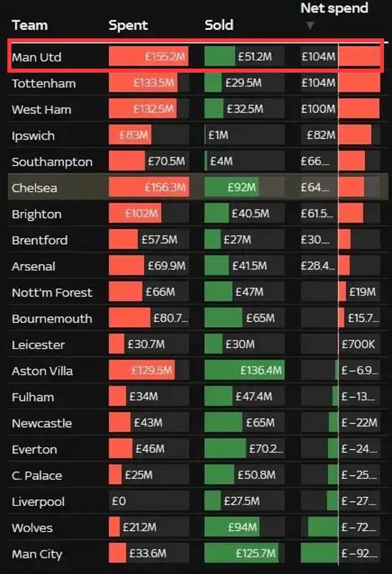Sort by the Sold column header
This screenshot has width=392, height=574.
click(x=219, y=25)
